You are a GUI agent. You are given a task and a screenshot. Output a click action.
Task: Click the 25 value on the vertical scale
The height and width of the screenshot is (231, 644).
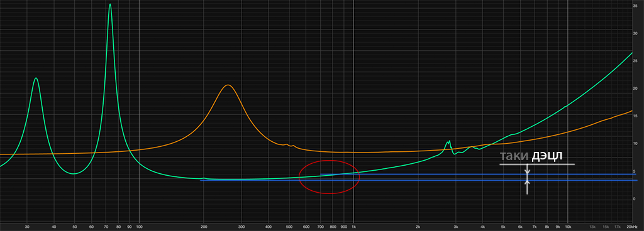pyautogui.click(x=635, y=61)
